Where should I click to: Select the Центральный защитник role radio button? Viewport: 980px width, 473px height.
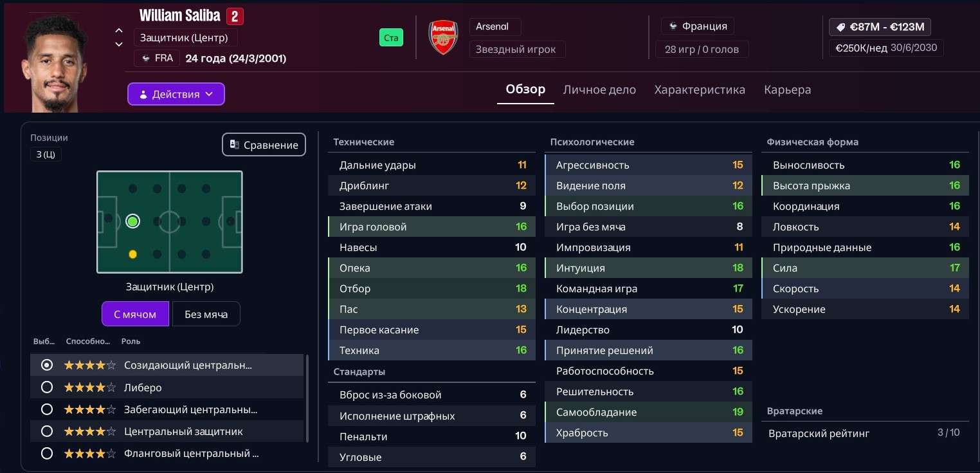click(47, 431)
